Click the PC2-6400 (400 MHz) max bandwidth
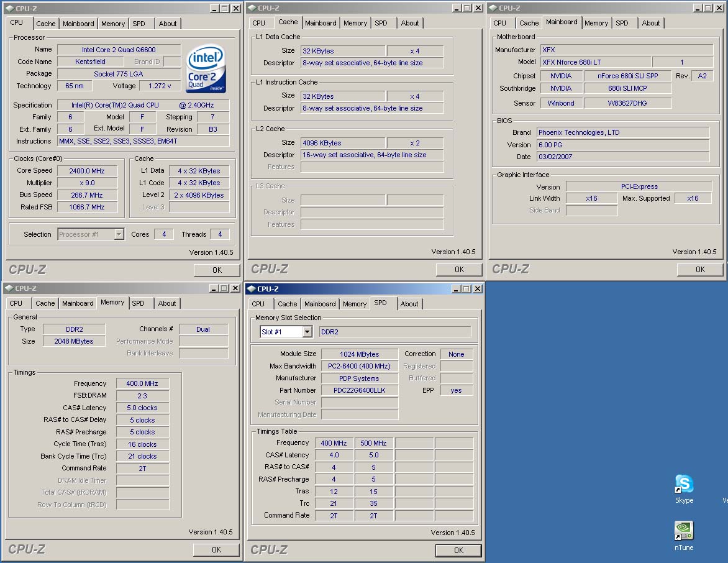Image resolution: width=728 pixels, height=563 pixels. (360, 366)
